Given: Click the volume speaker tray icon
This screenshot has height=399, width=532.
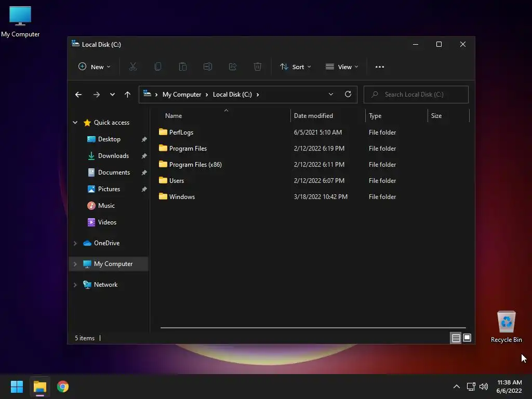Looking at the screenshot, I should (x=484, y=387).
